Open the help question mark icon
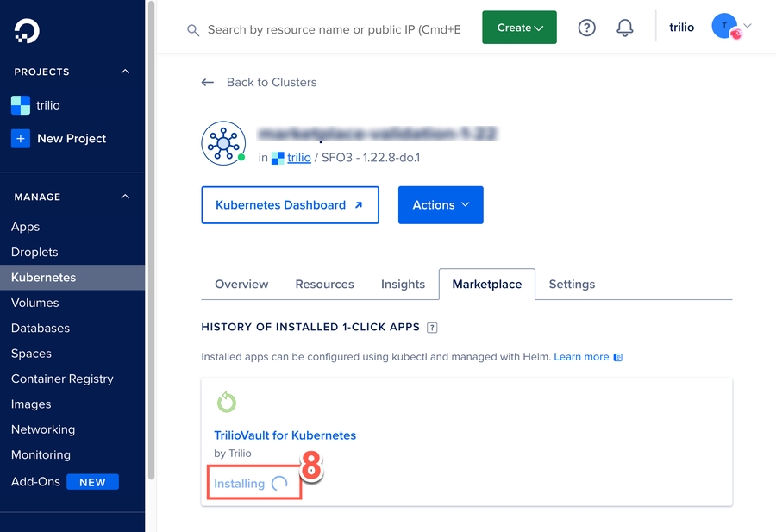 click(x=587, y=28)
